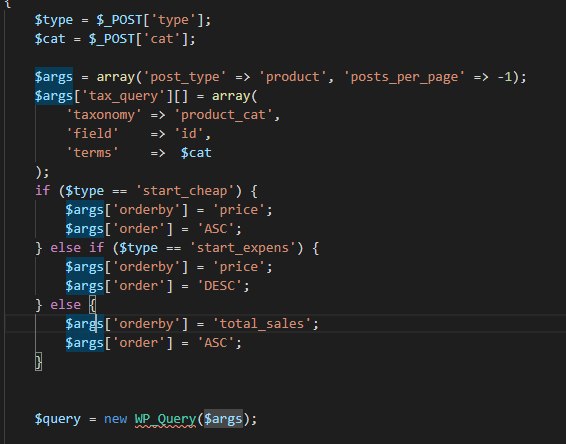Click the lone else keyword
The width and height of the screenshot is (566, 444).
[65, 305]
